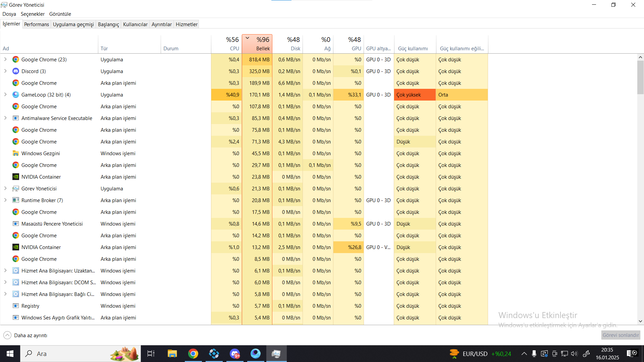Viewport: 644px width, 362px height.
Task: Expand the Discord (3) process group
Action: coord(5,71)
